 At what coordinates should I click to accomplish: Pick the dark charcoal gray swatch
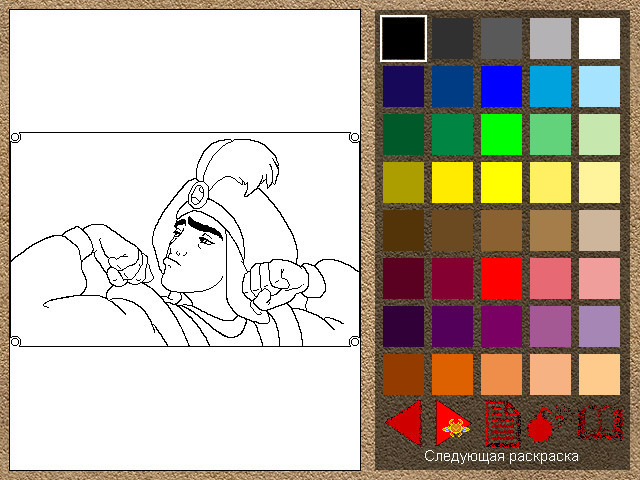[x=452, y=38]
